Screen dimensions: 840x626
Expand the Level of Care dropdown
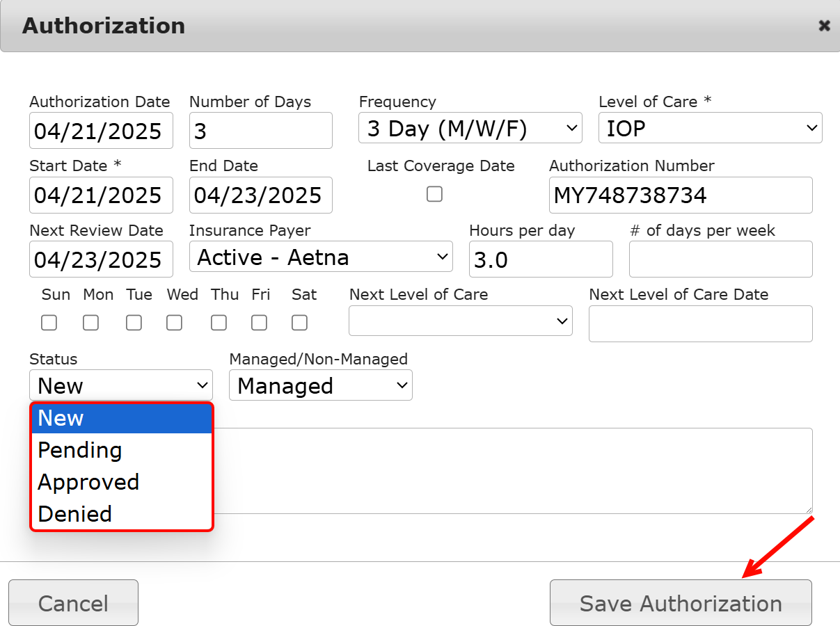(710, 129)
